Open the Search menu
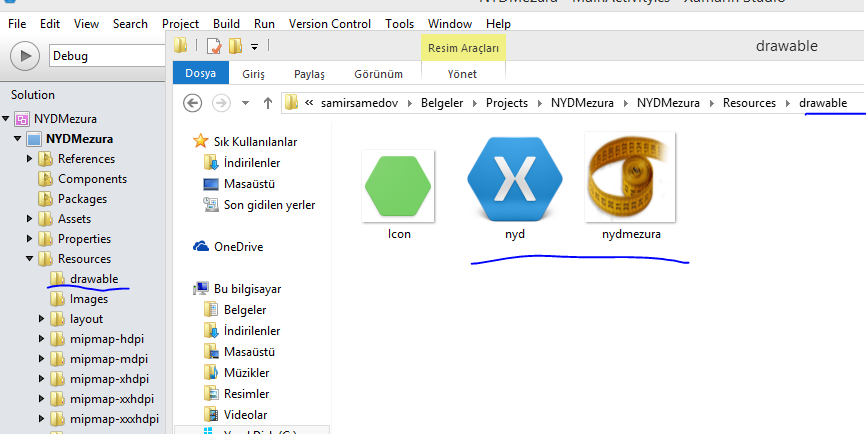 click(x=130, y=24)
